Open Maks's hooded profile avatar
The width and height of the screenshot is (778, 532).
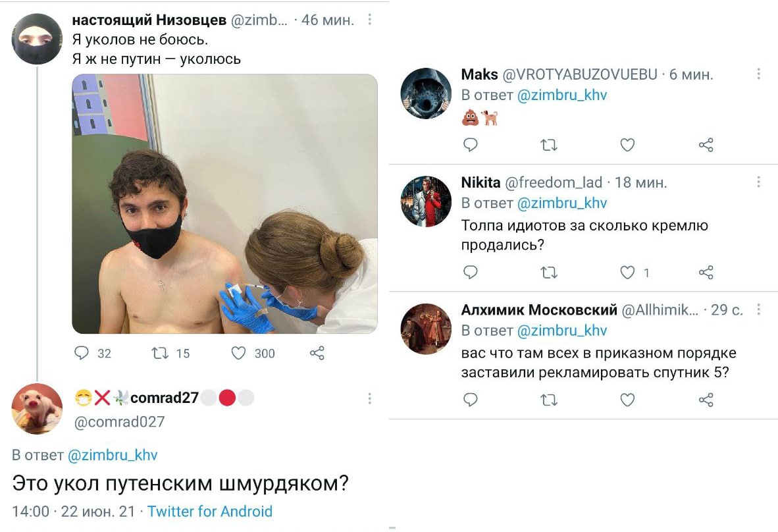[x=427, y=93]
